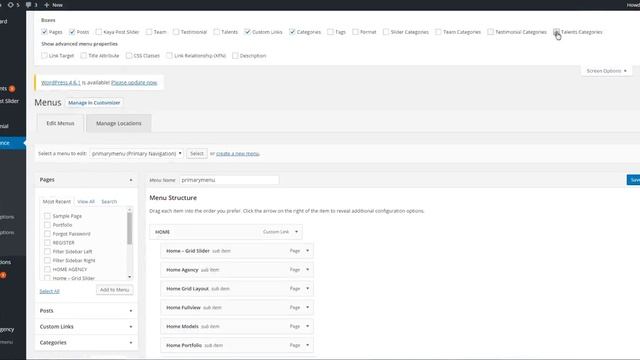Enable the Team box checkbox
This screenshot has width=640, height=360.
(x=149, y=32)
